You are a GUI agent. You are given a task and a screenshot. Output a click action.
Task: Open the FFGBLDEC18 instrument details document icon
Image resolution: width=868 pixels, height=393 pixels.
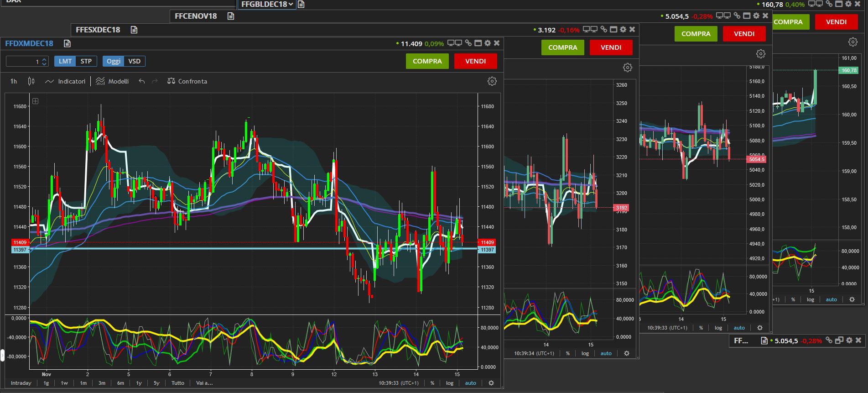point(301,4)
